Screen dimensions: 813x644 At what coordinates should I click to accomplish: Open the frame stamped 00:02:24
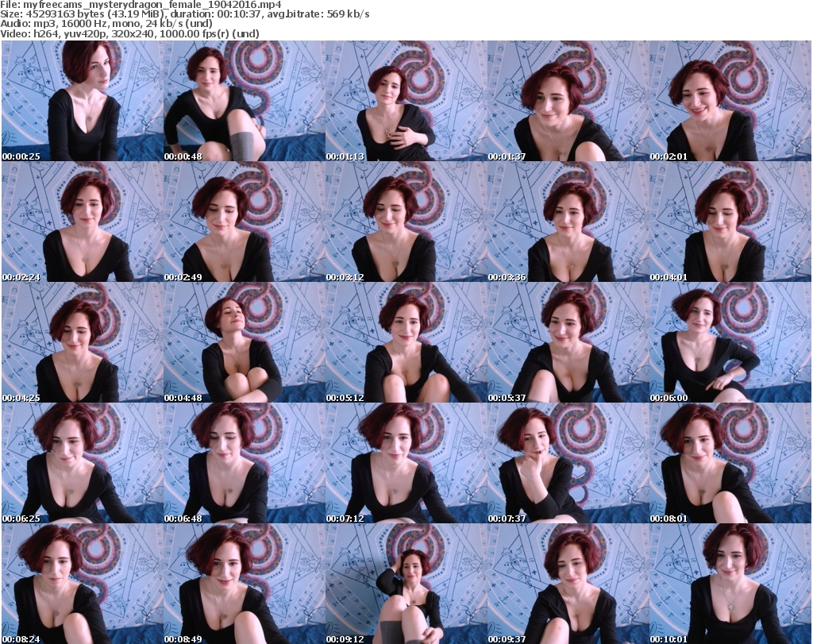(x=83, y=222)
